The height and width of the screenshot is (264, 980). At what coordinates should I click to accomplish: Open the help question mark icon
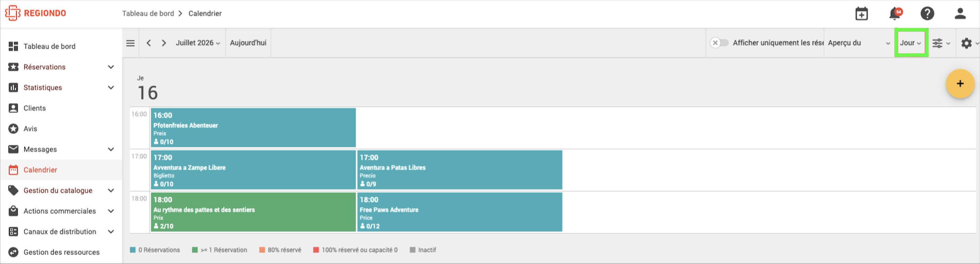tap(927, 14)
